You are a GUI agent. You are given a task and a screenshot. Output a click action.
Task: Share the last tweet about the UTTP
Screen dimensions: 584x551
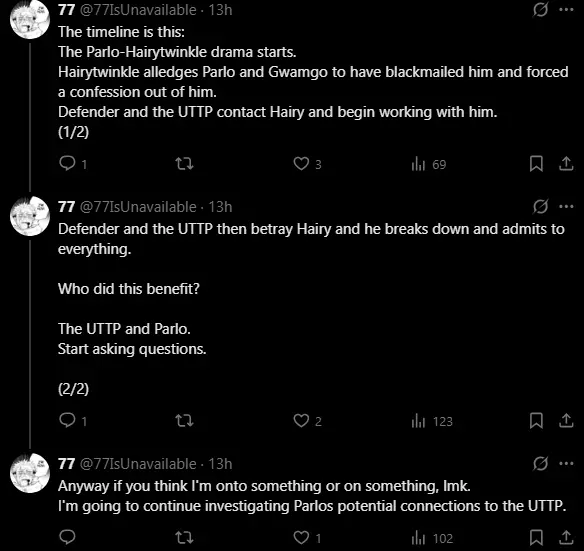[x=566, y=537]
